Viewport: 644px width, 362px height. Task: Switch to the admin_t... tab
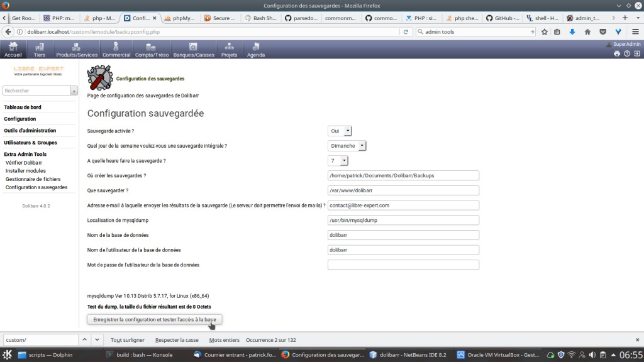click(x=583, y=18)
